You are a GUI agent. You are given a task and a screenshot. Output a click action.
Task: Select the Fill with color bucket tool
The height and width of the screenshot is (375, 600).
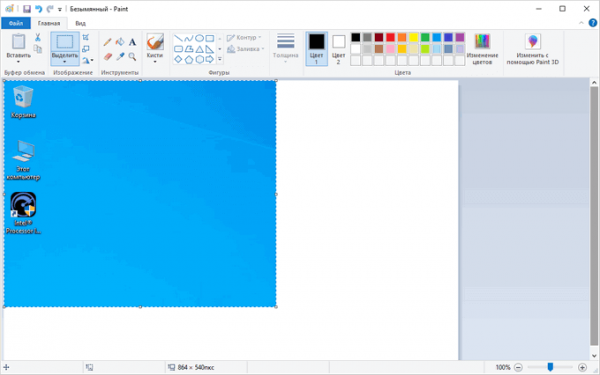[x=120, y=42]
